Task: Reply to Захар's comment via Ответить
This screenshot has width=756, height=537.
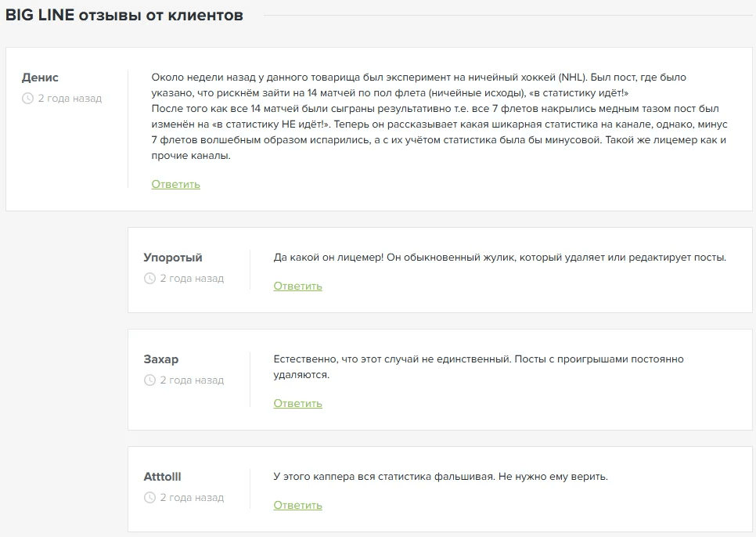Action: click(x=297, y=403)
